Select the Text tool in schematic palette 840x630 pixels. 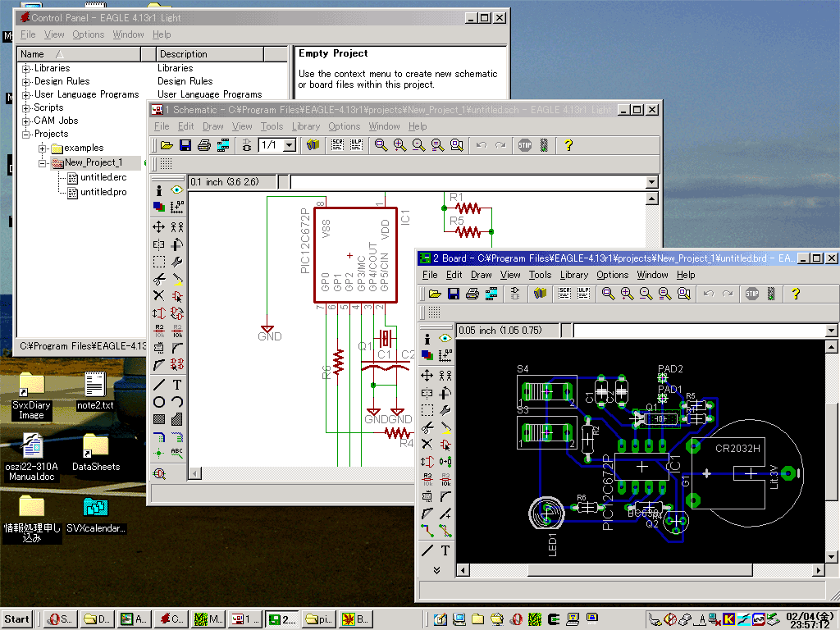(x=177, y=384)
